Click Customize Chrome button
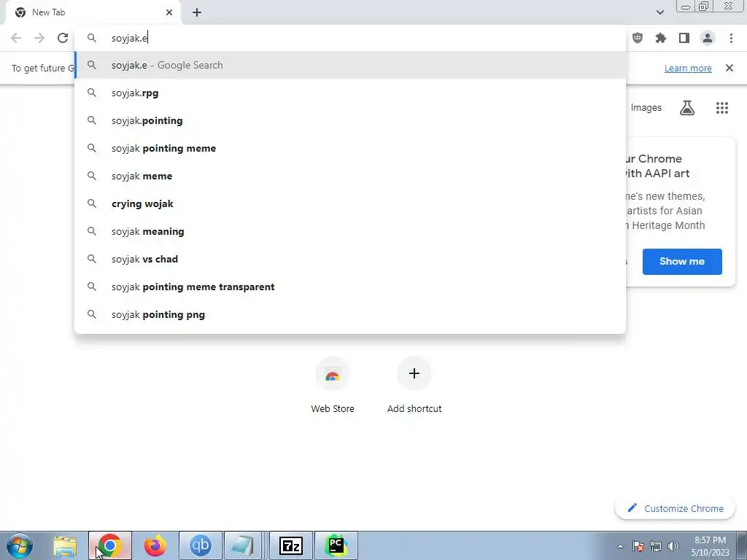Image resolution: width=747 pixels, height=560 pixels. point(675,508)
